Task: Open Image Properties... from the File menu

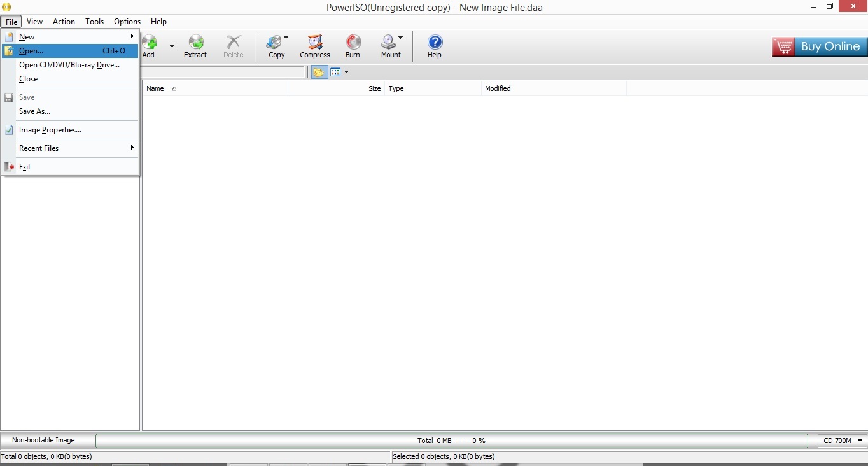Action: click(71, 130)
